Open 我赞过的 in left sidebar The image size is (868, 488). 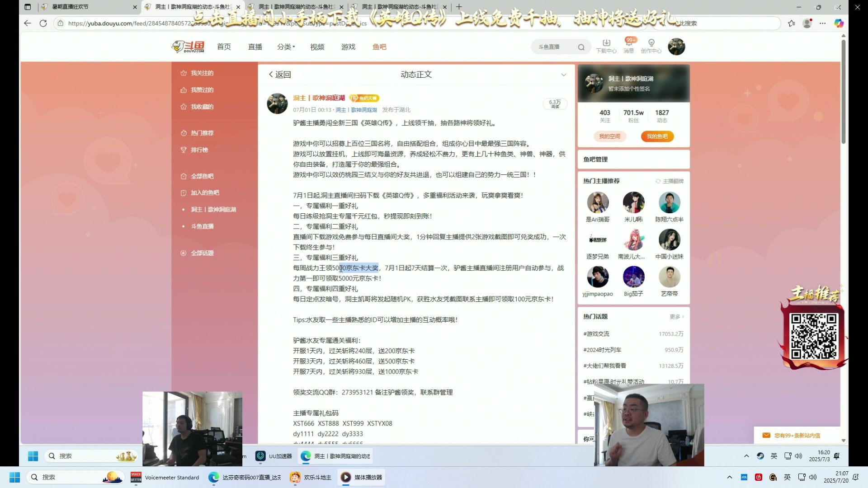coord(197,90)
